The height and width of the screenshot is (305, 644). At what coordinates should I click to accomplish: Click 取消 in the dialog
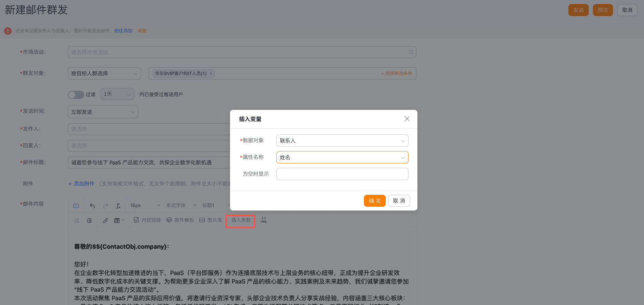399,201
